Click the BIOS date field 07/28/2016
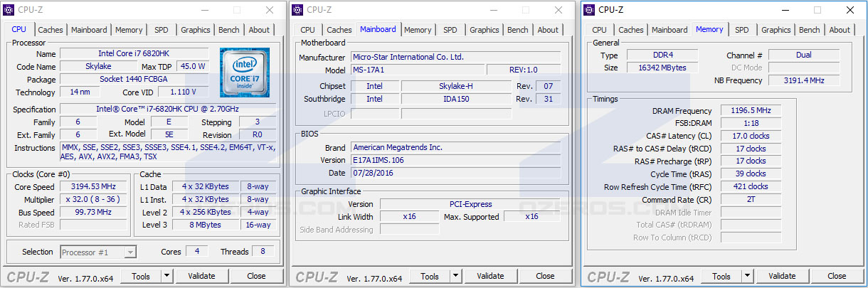 (x=456, y=173)
